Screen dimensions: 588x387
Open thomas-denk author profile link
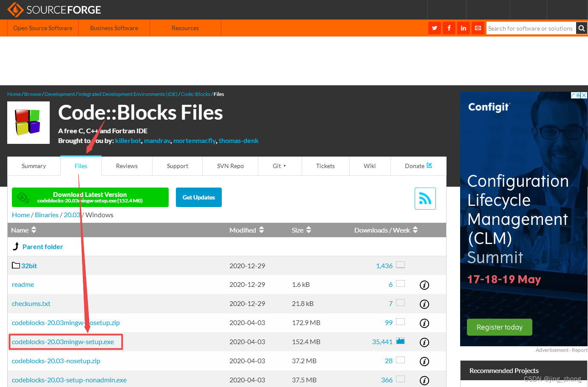[x=239, y=140]
